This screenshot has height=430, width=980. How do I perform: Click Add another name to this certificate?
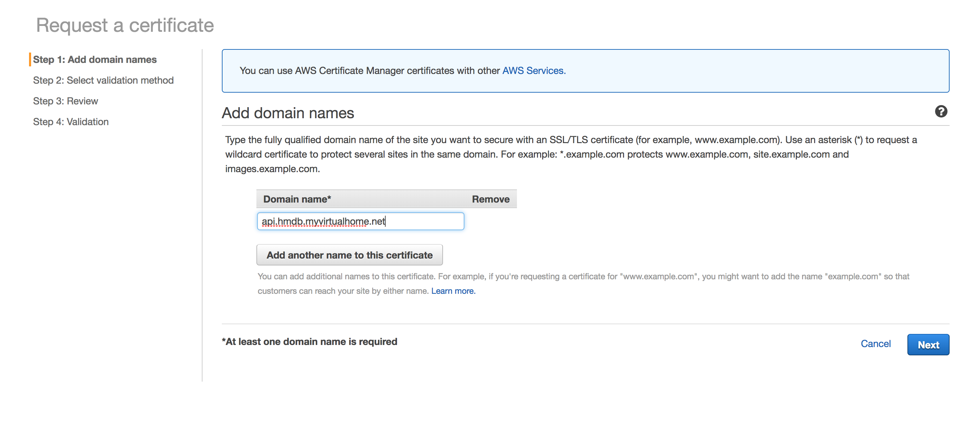(349, 255)
